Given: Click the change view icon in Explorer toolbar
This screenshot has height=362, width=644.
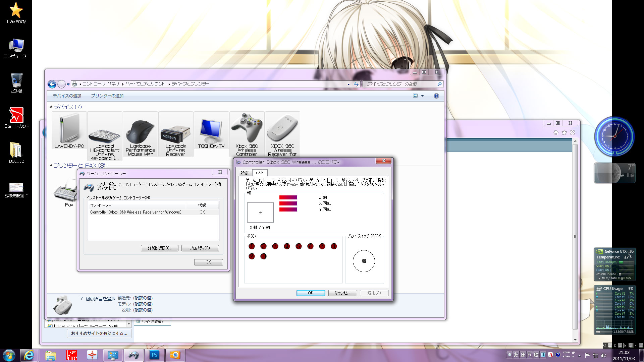Looking at the screenshot, I should 415,96.
